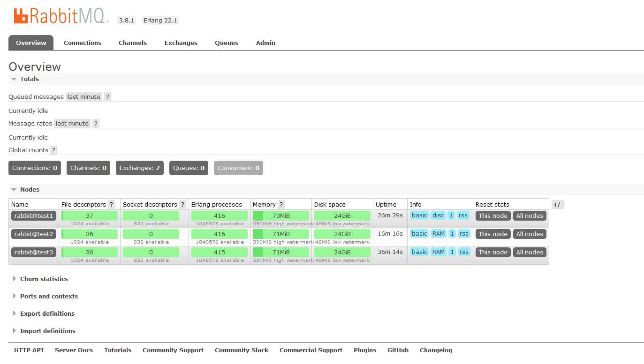Reset All nodes stats in rabbit@test2 row
This screenshot has width=644, height=364.
pos(530,234)
